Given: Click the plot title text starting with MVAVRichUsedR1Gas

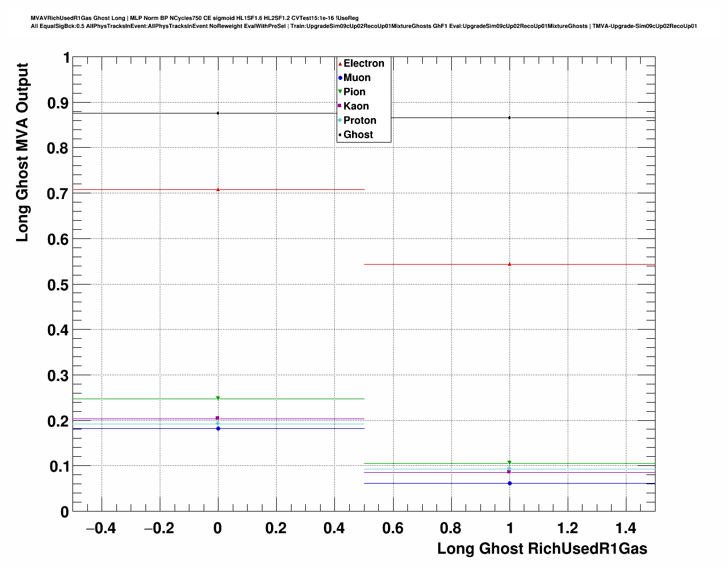Looking at the screenshot, I should 195,18.
